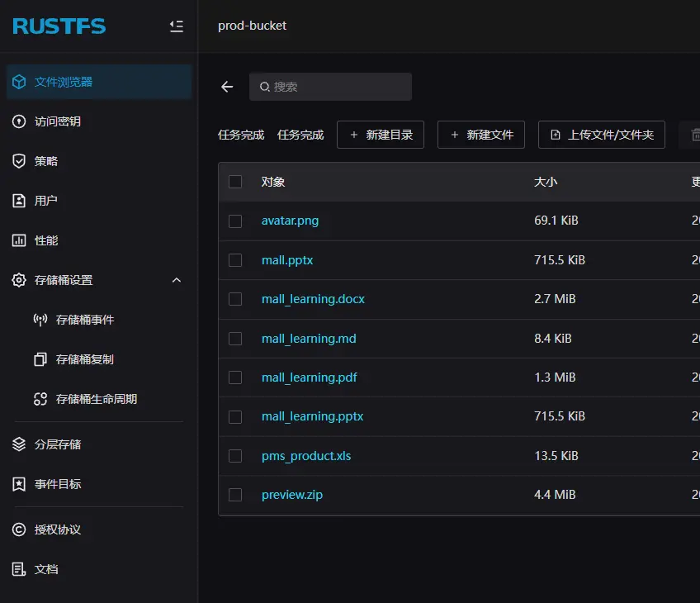
Task: Select the preview.zip row checkbox
Action: [235, 495]
